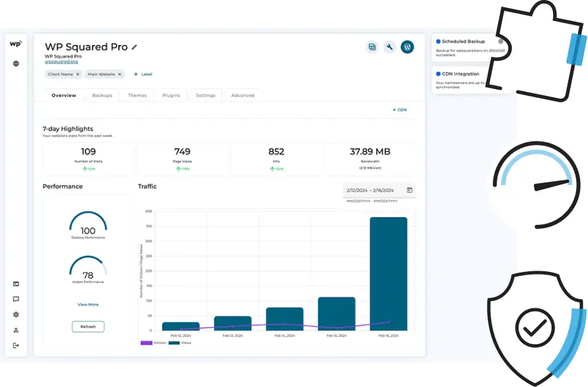Switch to the Backups tab

click(x=102, y=95)
